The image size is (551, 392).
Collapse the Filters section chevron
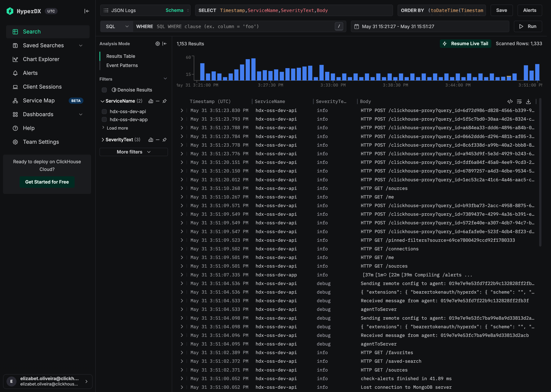[165, 79]
